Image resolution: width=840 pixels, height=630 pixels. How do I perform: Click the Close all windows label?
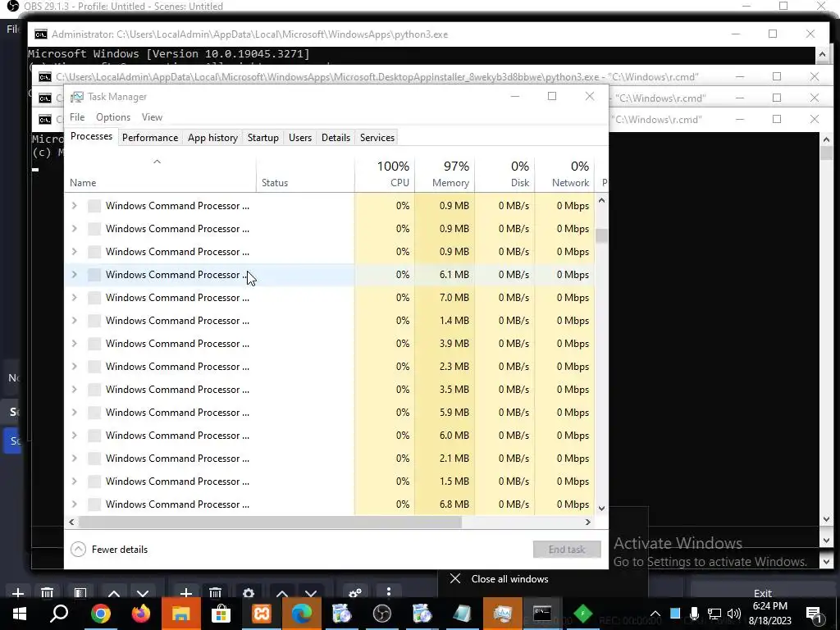(x=509, y=579)
